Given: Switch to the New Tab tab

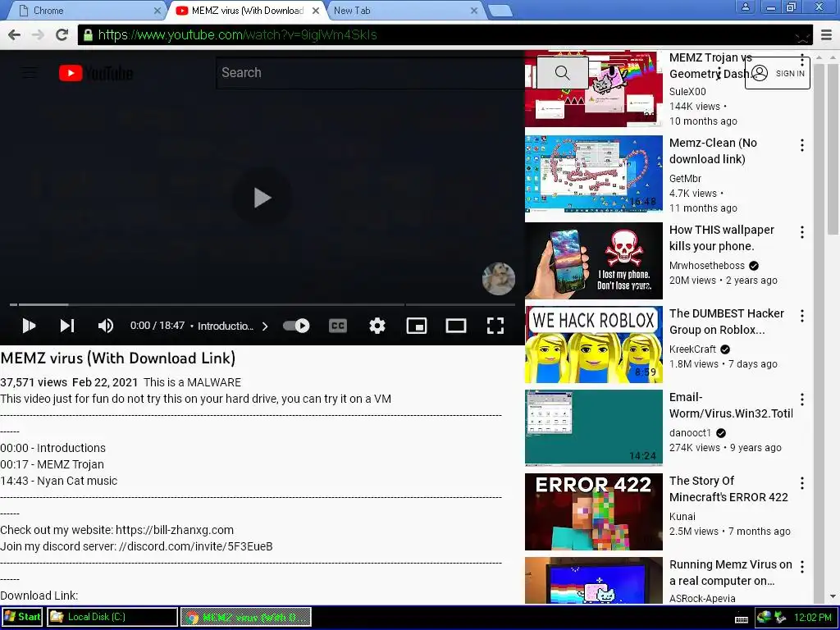Looking at the screenshot, I should pos(404,11).
